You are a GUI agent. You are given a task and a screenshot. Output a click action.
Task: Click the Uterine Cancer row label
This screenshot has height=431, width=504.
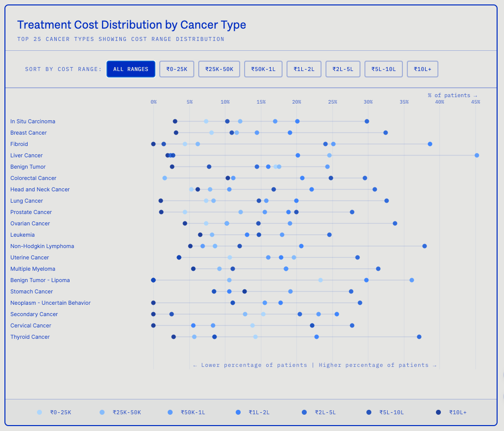coord(30,257)
